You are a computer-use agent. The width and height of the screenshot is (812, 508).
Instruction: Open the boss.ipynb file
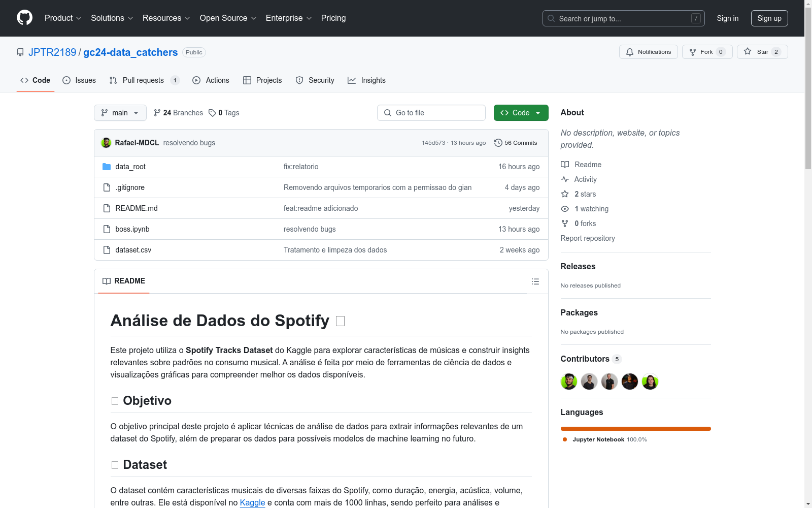click(132, 229)
